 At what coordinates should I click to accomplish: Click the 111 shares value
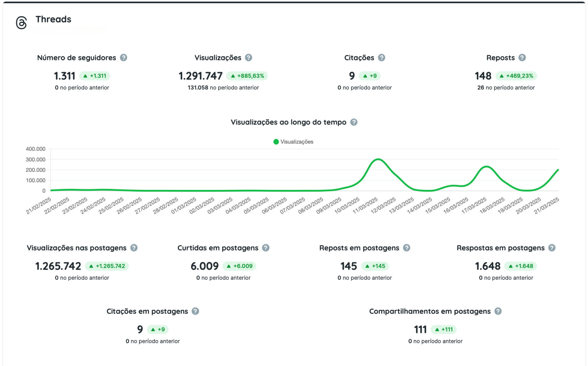420,330
